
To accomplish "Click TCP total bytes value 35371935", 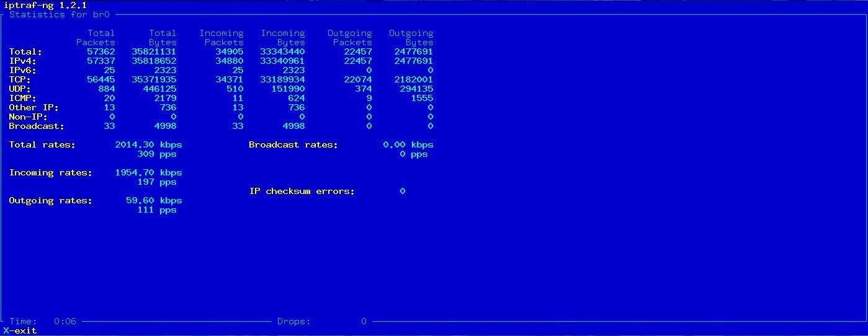I will [x=154, y=79].
